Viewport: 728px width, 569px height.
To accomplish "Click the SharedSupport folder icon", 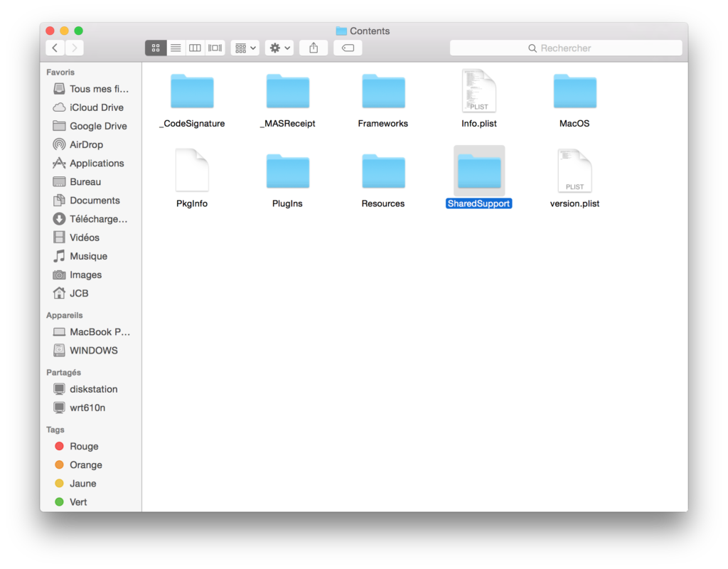I will 479,171.
